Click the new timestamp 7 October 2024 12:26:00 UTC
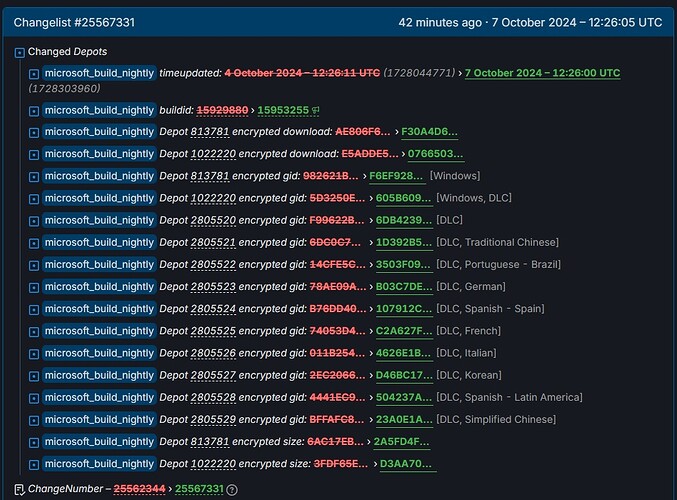The image size is (677, 500). click(x=542, y=73)
